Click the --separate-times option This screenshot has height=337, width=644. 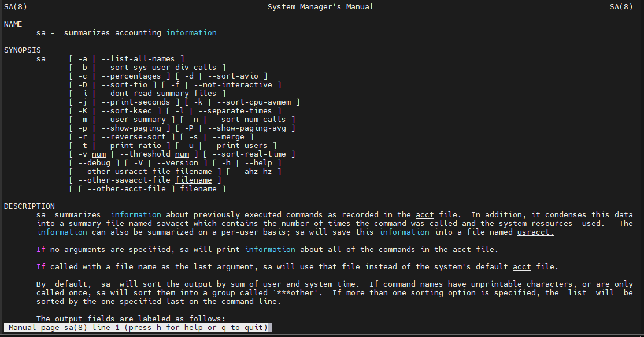235,111
